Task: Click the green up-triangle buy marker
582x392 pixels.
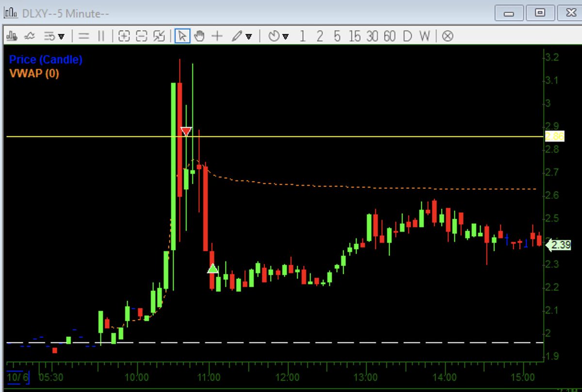Action: pyautogui.click(x=212, y=268)
